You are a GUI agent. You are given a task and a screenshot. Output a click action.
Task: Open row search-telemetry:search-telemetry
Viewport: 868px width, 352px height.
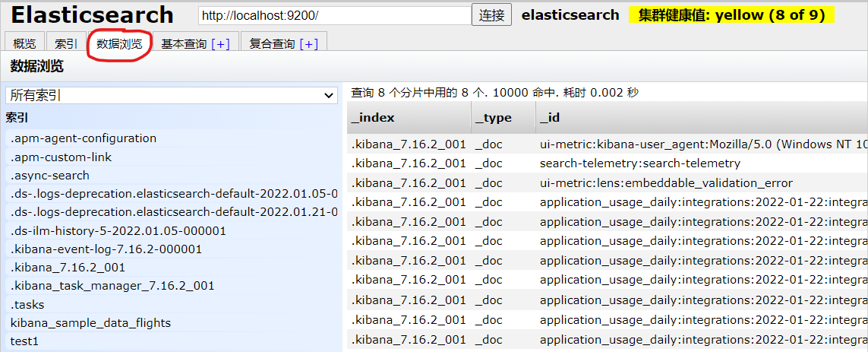tap(608, 163)
